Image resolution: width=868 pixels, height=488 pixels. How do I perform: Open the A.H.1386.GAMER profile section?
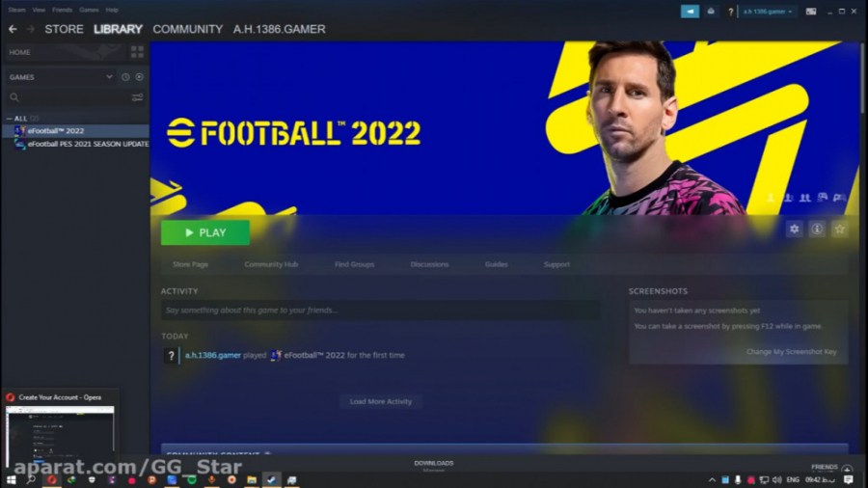pos(279,29)
